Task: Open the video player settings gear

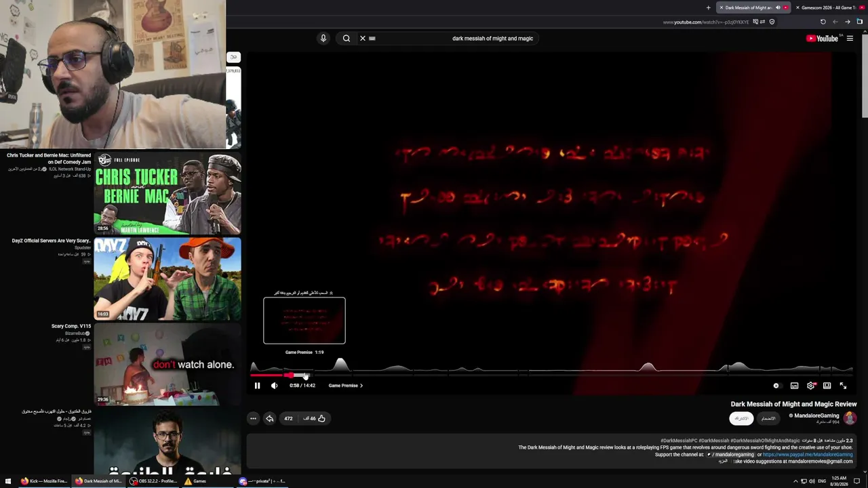Action: [x=811, y=386]
